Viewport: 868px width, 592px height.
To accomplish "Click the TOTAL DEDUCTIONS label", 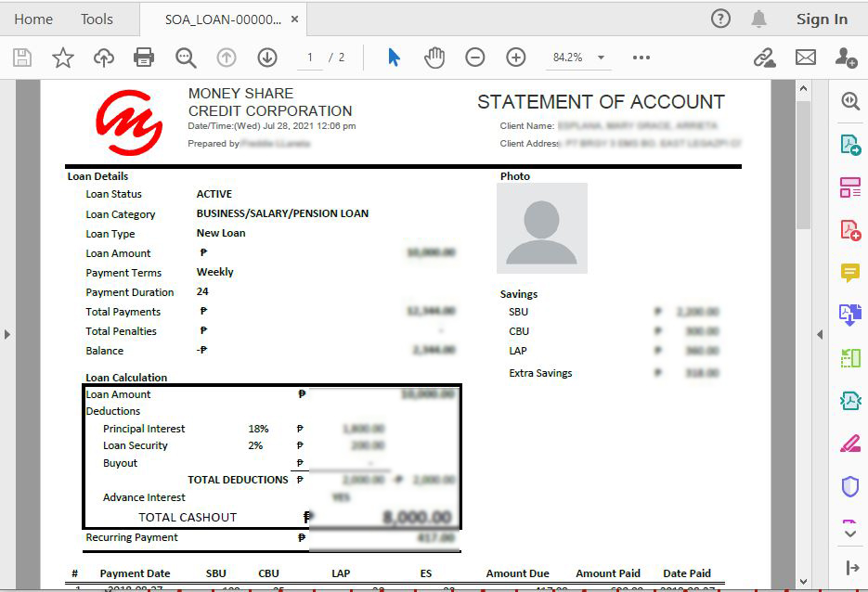I will (238, 480).
